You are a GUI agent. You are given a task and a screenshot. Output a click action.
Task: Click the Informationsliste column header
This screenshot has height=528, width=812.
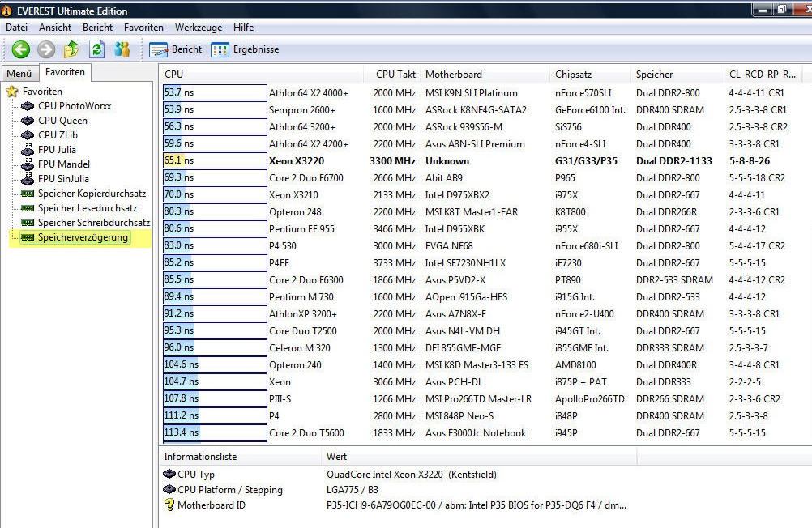tap(240, 457)
